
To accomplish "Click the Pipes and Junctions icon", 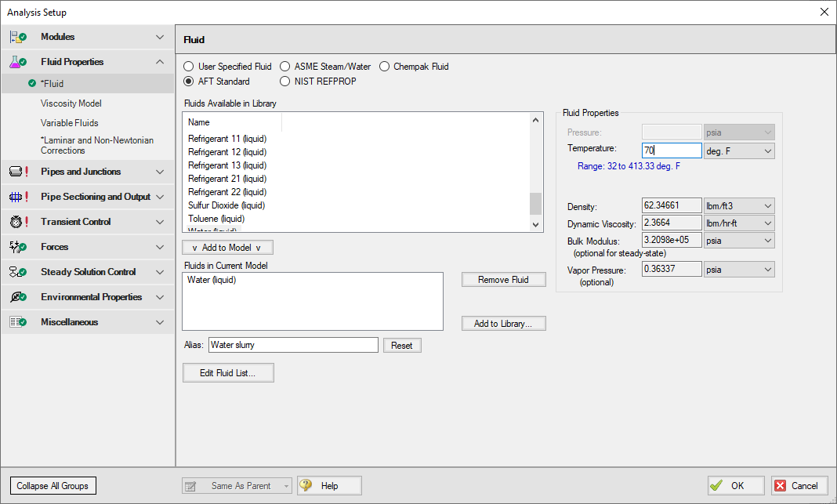I will [18, 172].
